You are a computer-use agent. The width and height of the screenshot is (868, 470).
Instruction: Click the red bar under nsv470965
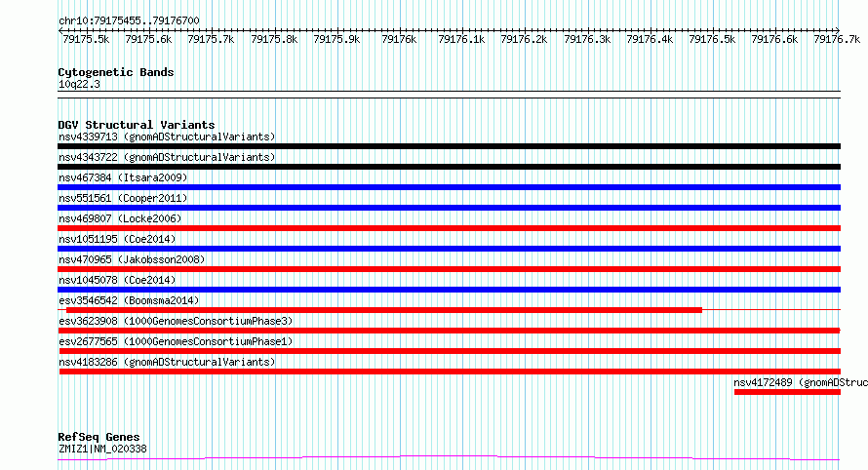449,269
